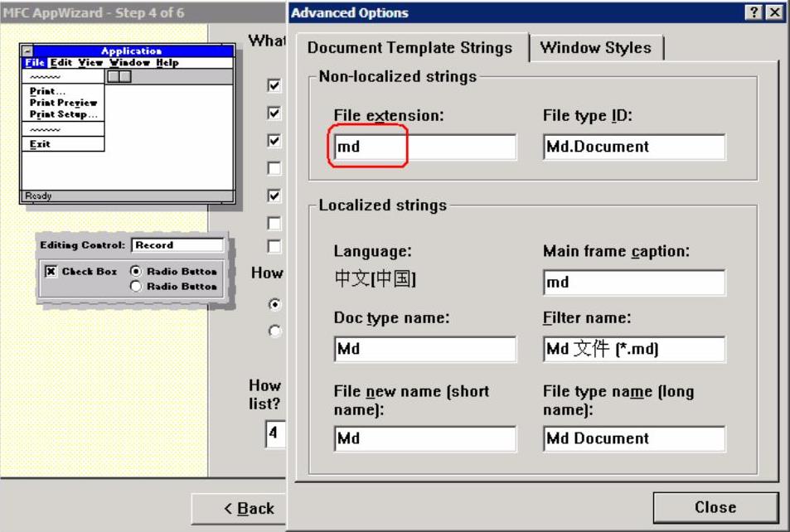Click the 'Main frame caption:' label
This screenshot has width=790, height=532.
[x=616, y=251]
